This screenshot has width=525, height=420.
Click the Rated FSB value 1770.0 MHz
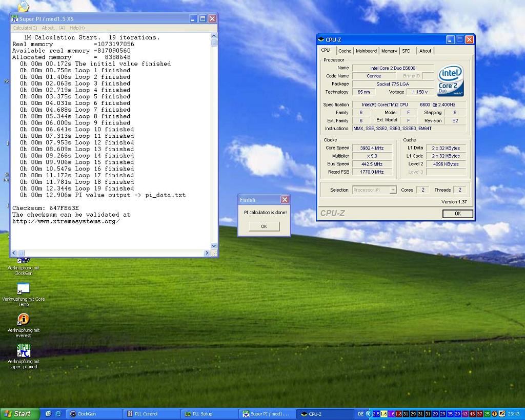[372, 172]
